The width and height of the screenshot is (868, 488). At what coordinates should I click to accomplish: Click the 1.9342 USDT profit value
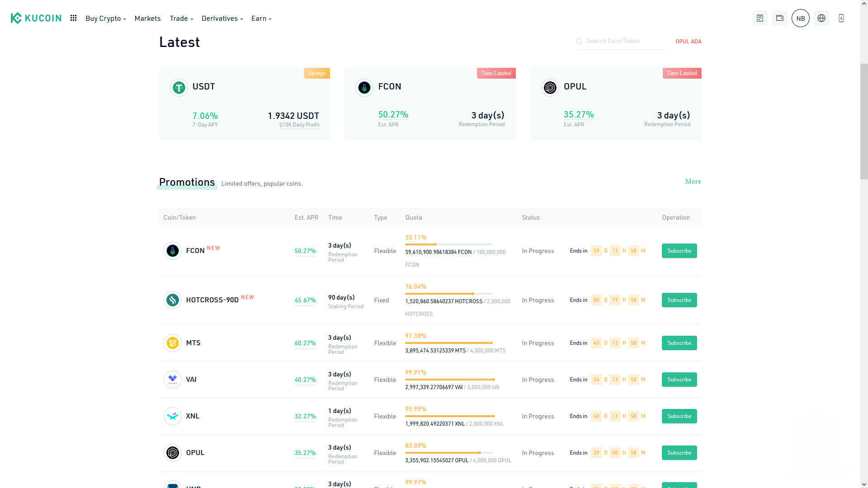click(293, 116)
